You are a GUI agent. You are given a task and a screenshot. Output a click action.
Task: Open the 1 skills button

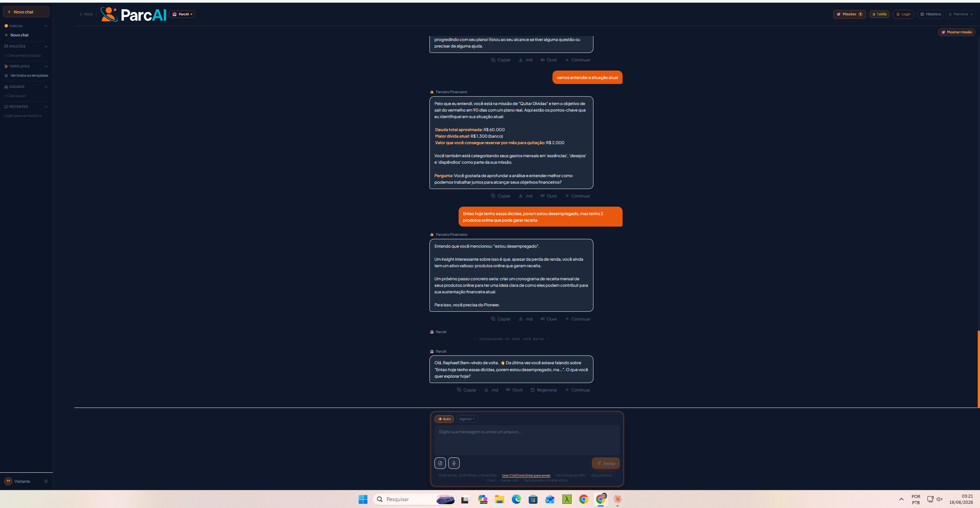click(879, 14)
